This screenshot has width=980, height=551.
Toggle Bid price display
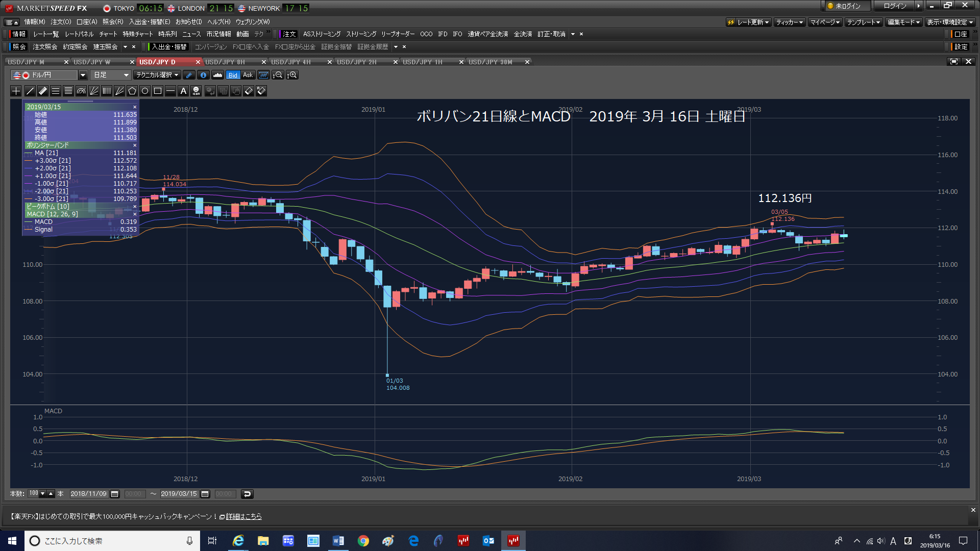[x=233, y=75]
